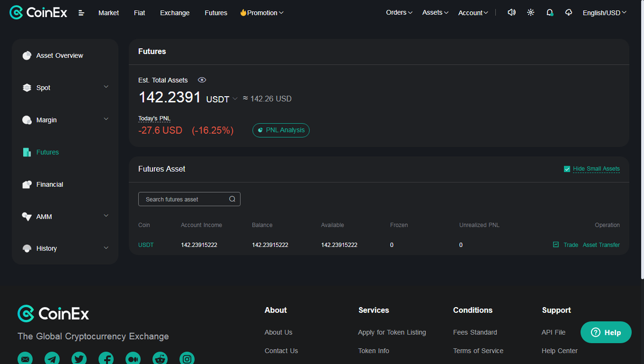Click the CoinEx logo in the header
The height and width of the screenshot is (364, 644).
39,12
